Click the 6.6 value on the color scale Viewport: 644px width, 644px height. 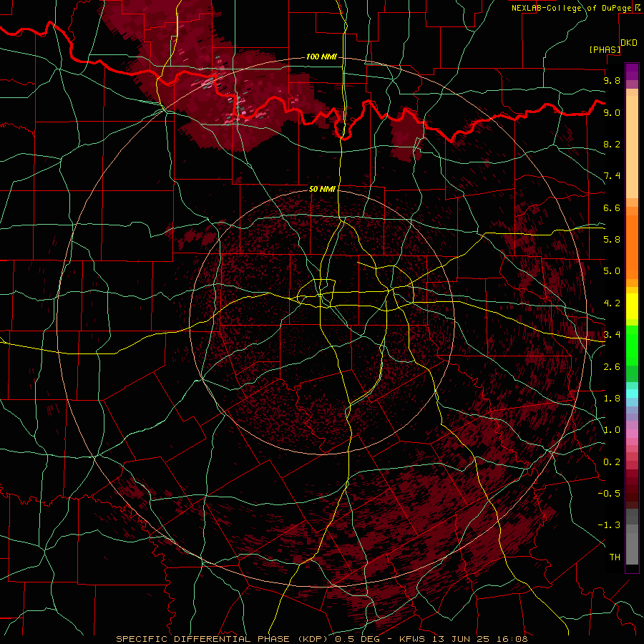(612, 208)
